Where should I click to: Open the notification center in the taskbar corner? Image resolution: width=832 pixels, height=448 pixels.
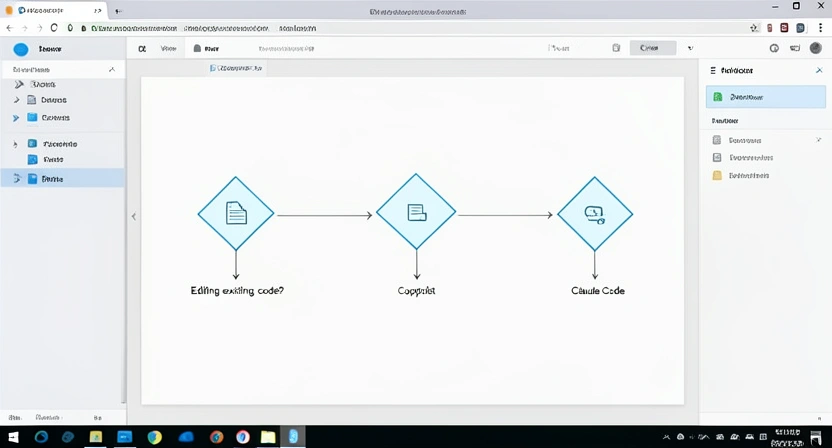[816, 437]
